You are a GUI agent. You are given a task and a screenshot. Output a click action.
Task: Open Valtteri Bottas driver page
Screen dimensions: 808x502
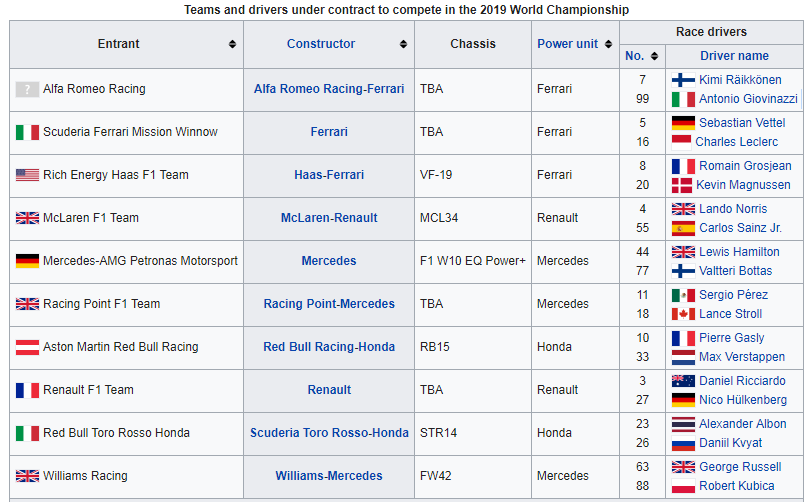click(x=735, y=271)
